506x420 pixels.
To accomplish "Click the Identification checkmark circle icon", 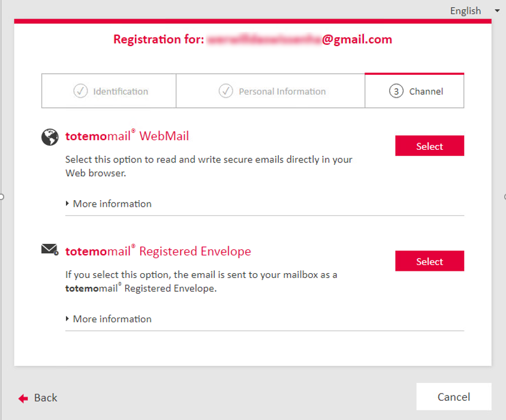I will 80,91.
